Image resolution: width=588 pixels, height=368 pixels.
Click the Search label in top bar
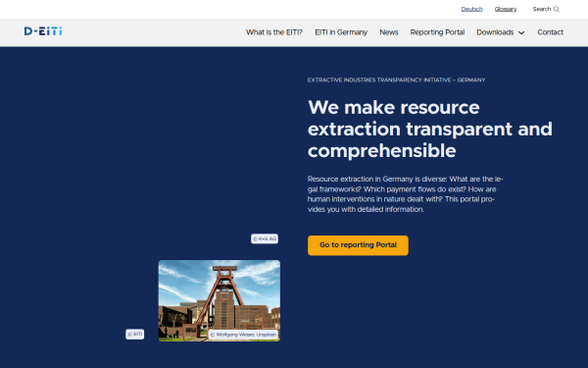542,10
